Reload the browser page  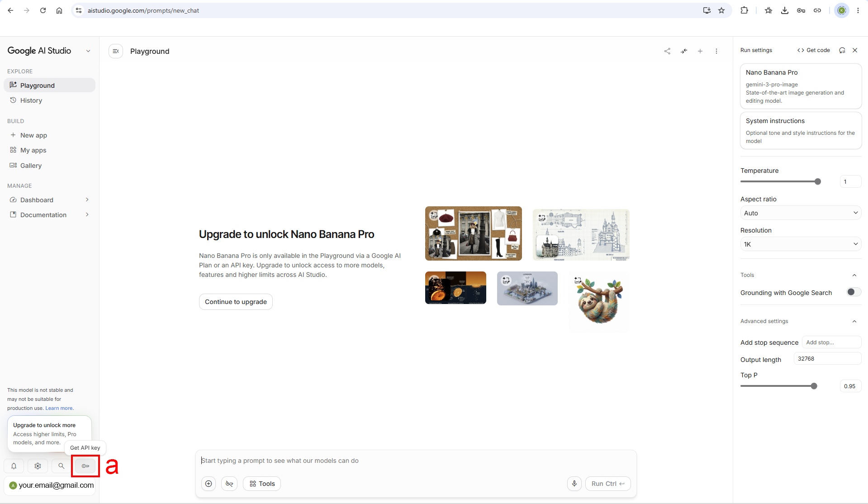click(x=43, y=10)
